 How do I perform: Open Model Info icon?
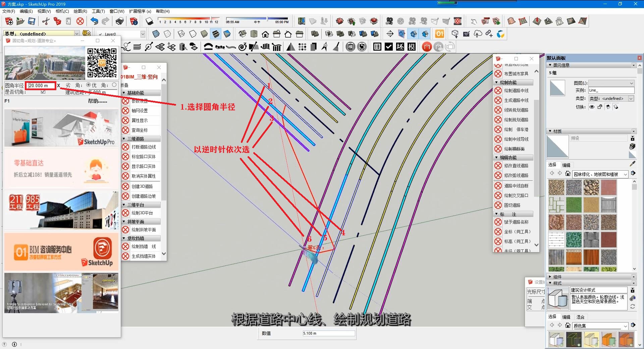[x=133, y=21]
